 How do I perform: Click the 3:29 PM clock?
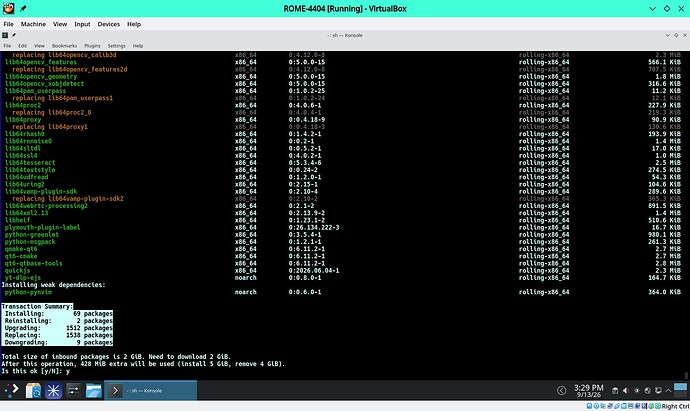588,390
